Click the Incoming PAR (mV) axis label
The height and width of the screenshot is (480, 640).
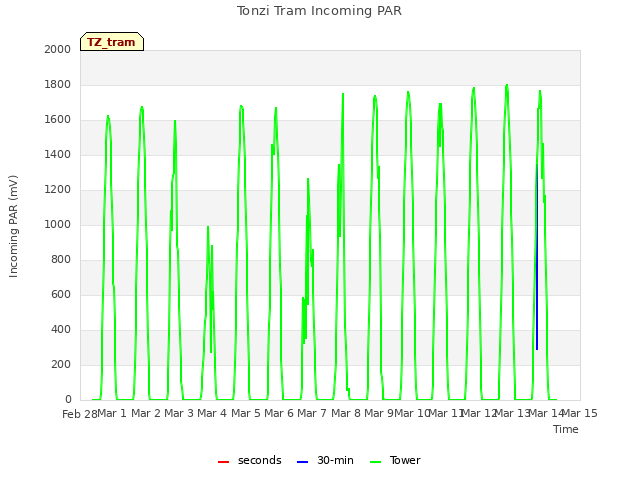(13, 227)
